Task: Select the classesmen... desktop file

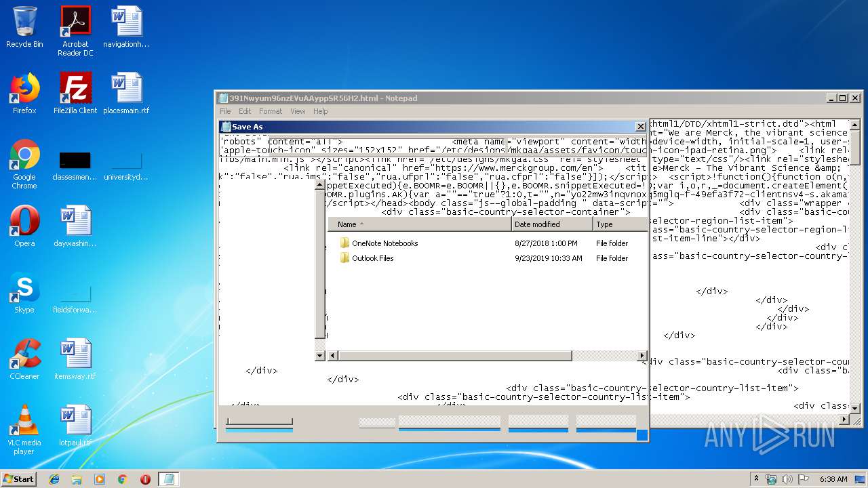Action: pos(75,167)
